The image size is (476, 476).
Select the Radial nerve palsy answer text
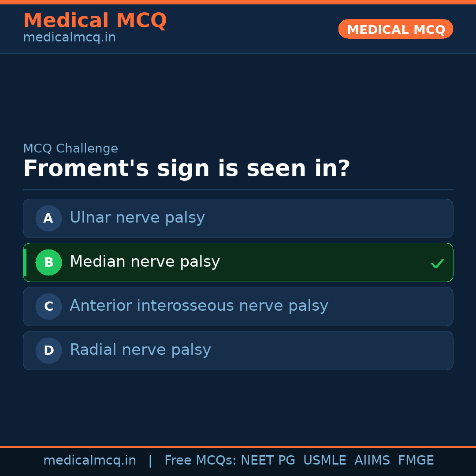click(140, 350)
